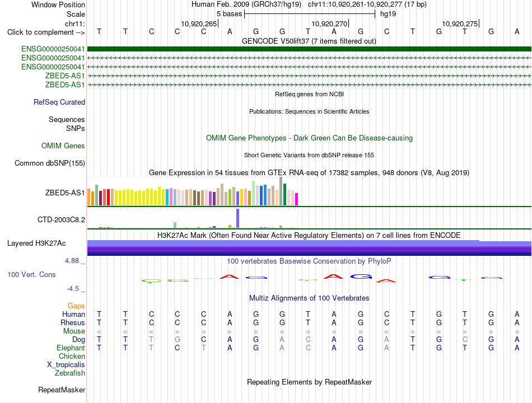Click Short Genetic Variants dbSNP title

309,155
